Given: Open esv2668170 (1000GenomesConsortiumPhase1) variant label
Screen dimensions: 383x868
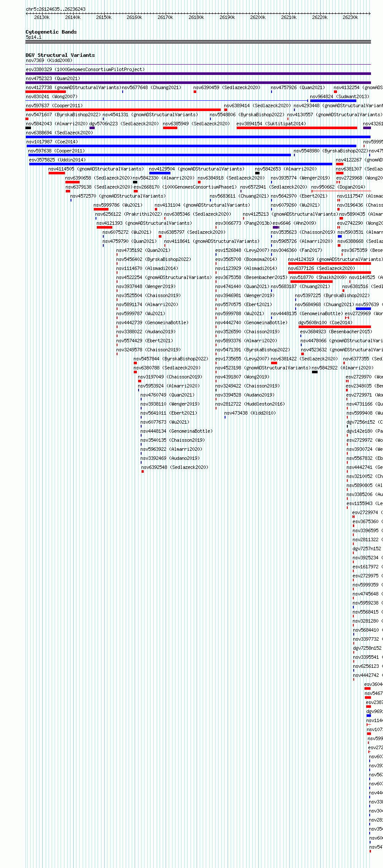Looking at the screenshot, I should 185,187.
